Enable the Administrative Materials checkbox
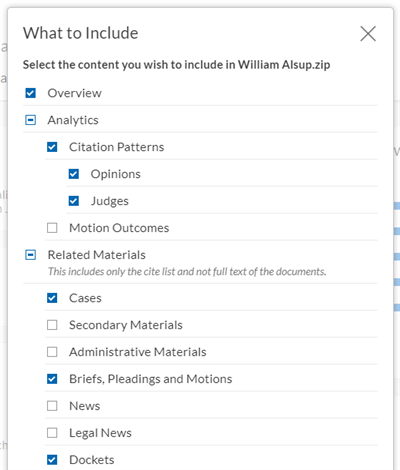400x470 pixels. pyautogui.click(x=52, y=352)
